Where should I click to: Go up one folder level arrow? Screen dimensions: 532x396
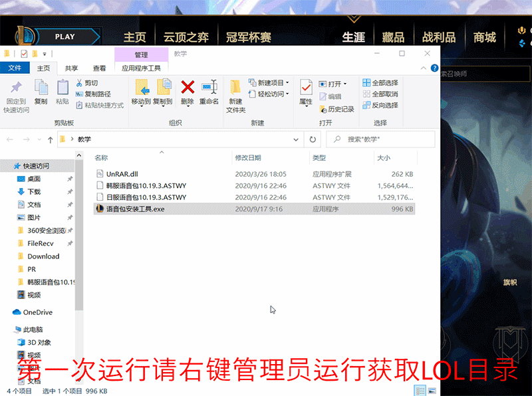point(51,140)
